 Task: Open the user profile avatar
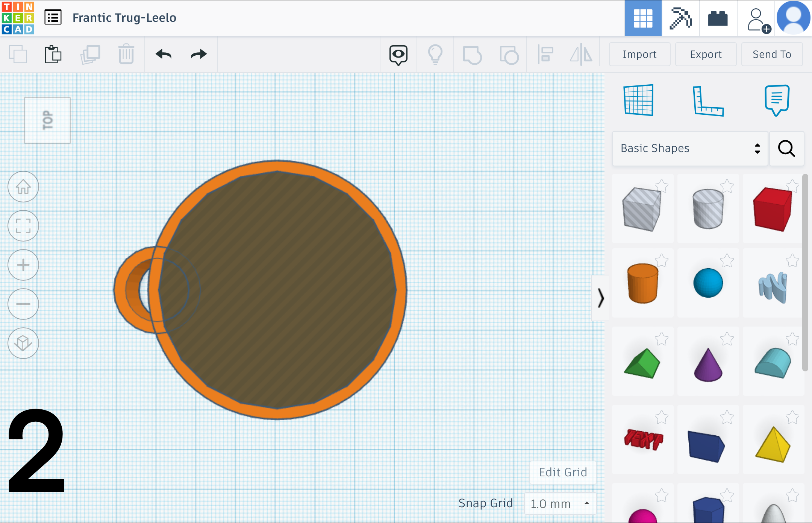coord(793,18)
